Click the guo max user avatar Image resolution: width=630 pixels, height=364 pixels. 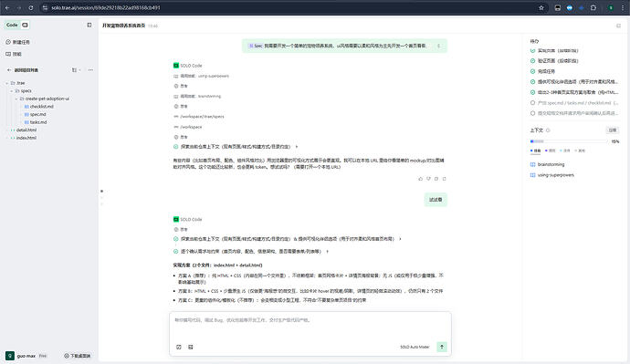tap(10, 356)
